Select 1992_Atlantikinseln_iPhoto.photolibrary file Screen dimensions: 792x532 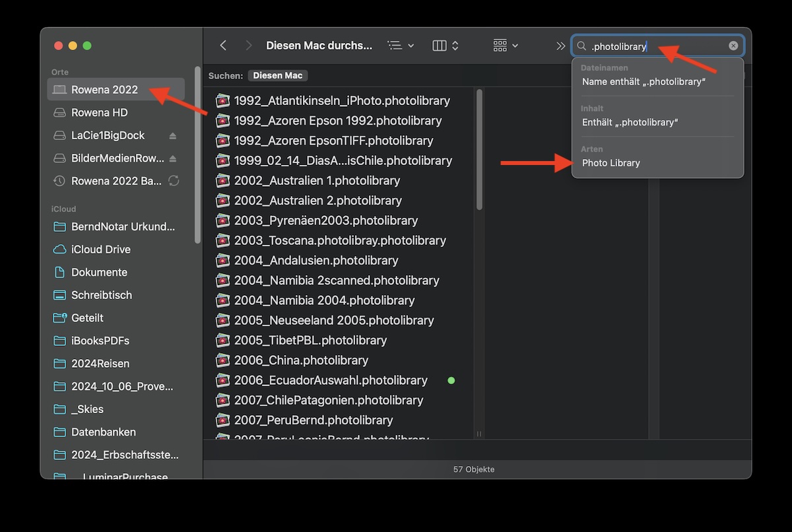(x=342, y=101)
